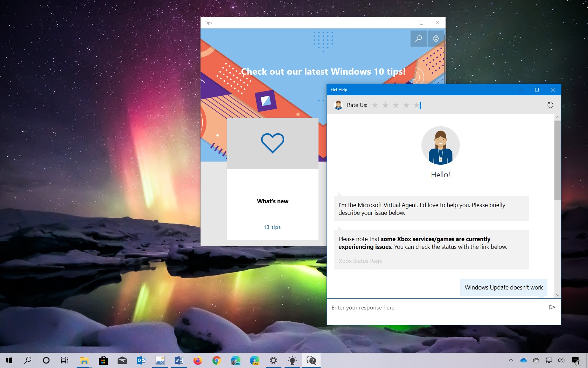Click the virtual agent avatar by Rate Us

tap(338, 105)
